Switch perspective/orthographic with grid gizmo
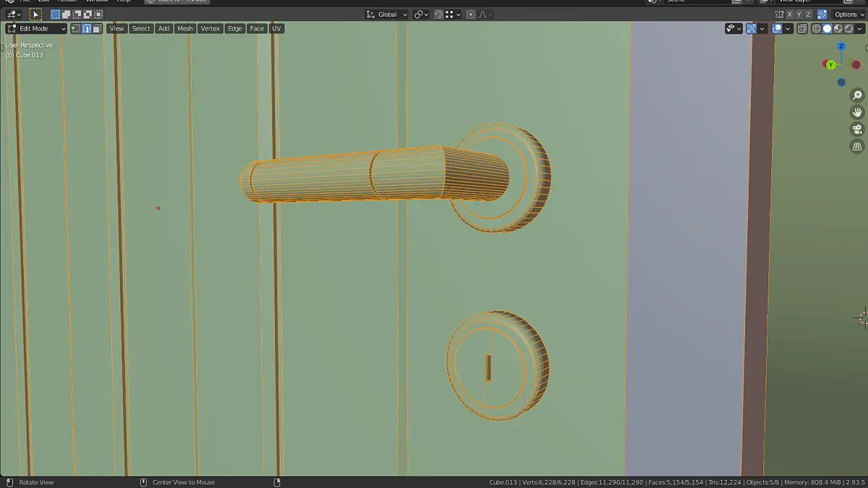The width and height of the screenshot is (868, 488). pos(857,147)
